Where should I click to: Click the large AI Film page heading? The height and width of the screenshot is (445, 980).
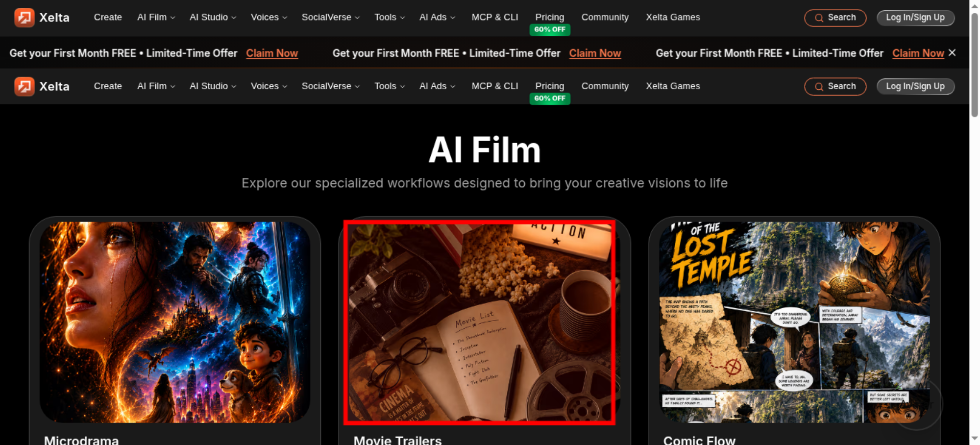[x=485, y=150]
